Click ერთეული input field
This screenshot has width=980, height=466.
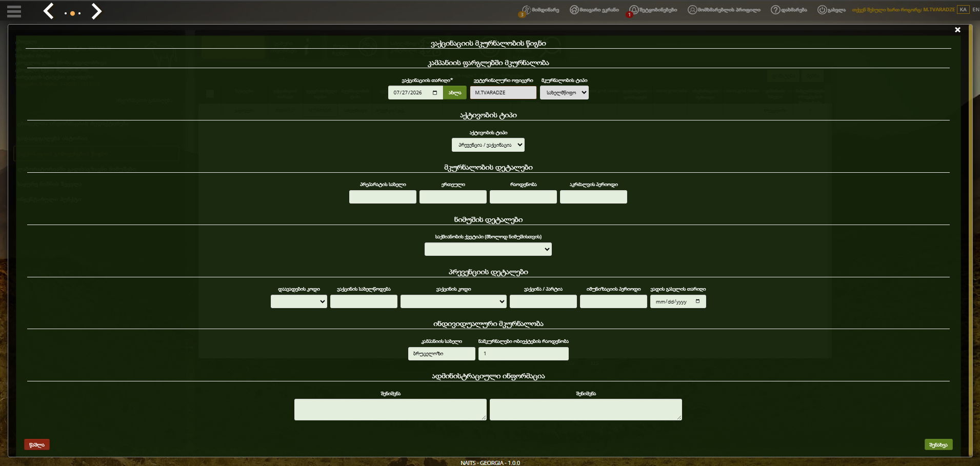click(453, 197)
